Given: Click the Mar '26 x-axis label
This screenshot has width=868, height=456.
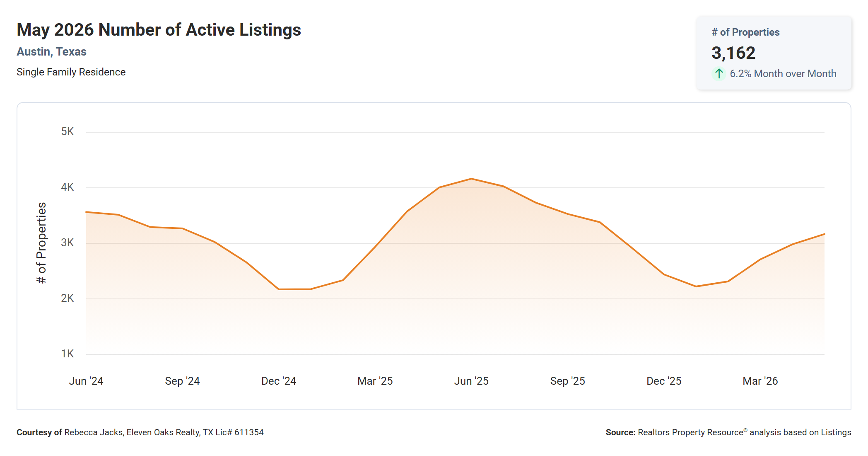Looking at the screenshot, I should click(760, 381).
